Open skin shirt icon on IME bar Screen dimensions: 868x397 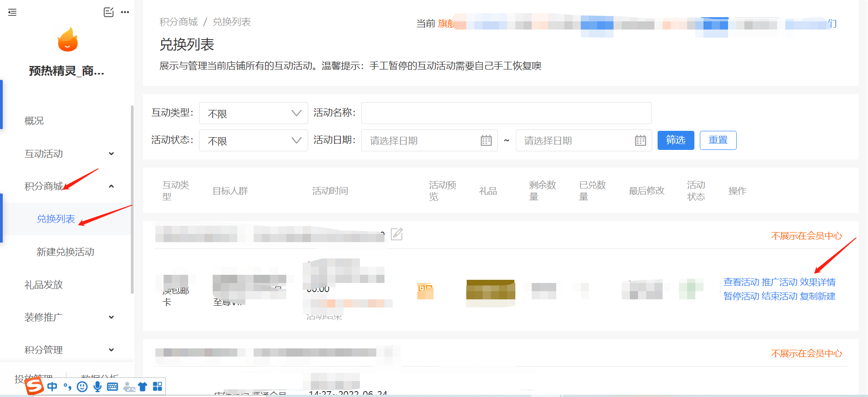[x=143, y=387]
